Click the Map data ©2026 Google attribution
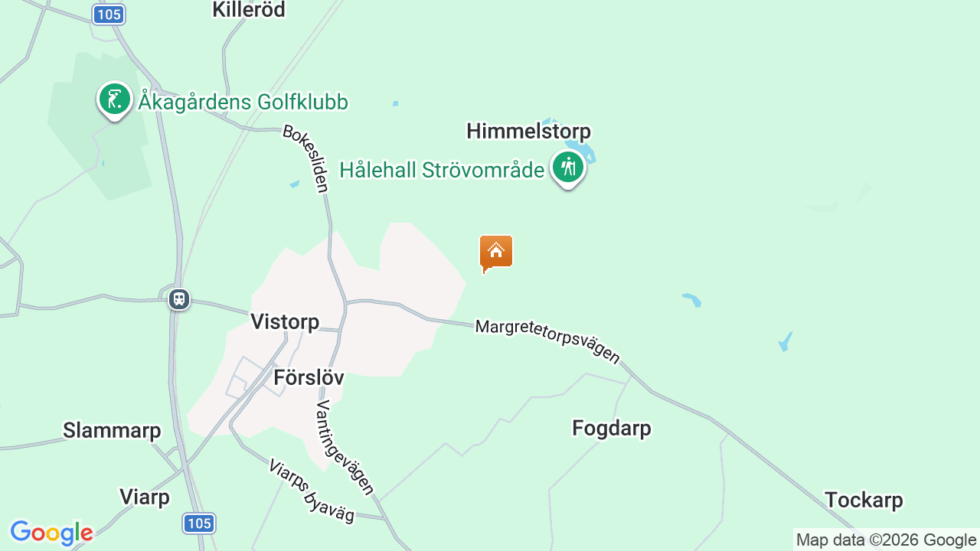This screenshot has height=551, width=980. pos(886,540)
